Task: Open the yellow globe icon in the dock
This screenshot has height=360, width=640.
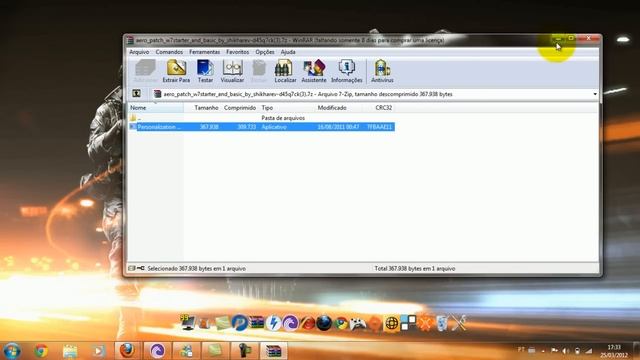Action: click(x=391, y=324)
